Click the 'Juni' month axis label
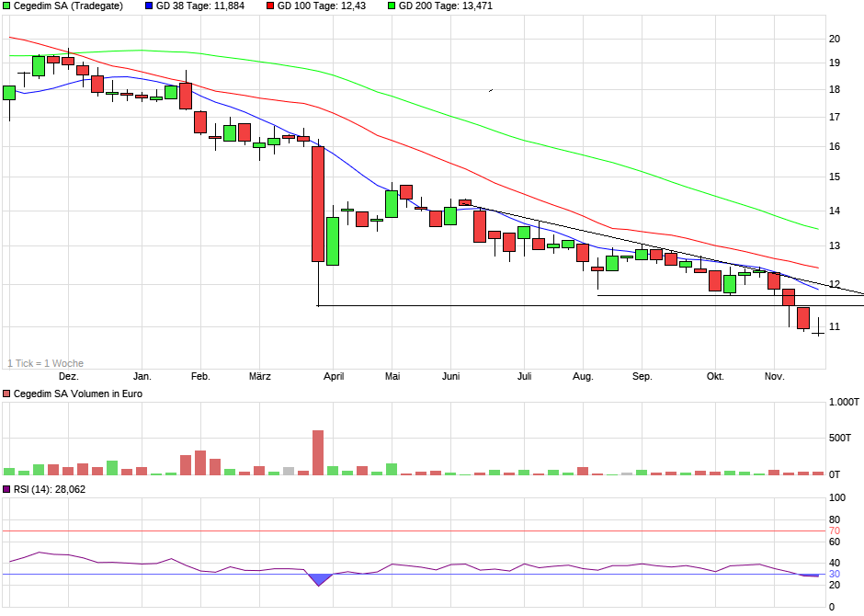Viewport: 864px width, 616px height. tap(450, 376)
